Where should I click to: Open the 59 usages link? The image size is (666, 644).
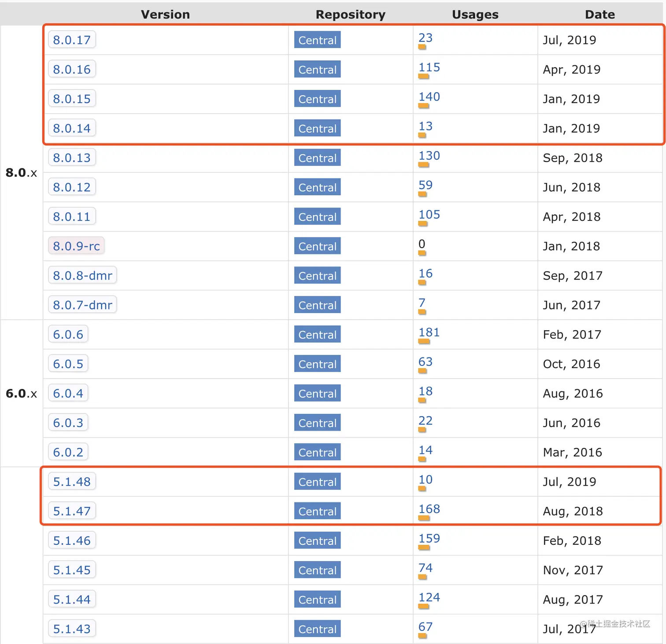pyautogui.click(x=425, y=186)
